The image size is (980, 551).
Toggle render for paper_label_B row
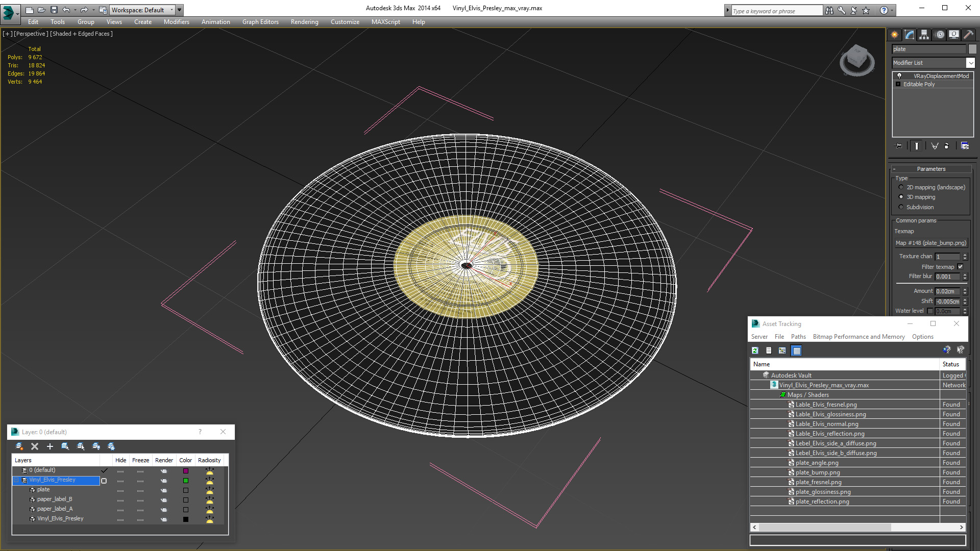click(164, 499)
